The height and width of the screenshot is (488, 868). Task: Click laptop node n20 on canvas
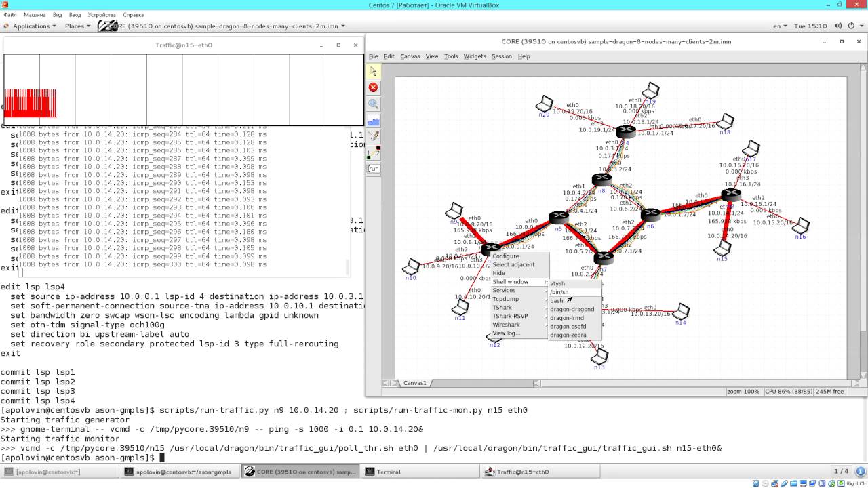(545, 104)
